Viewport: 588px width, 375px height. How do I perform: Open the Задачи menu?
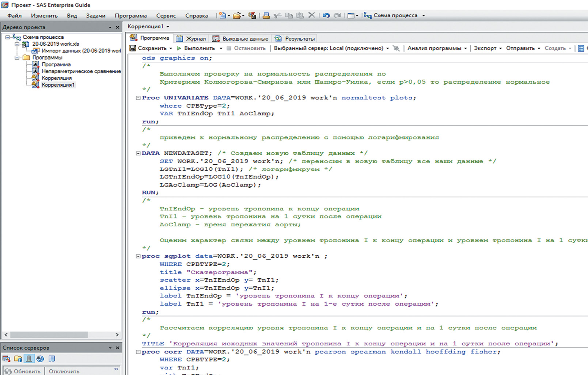(96, 16)
